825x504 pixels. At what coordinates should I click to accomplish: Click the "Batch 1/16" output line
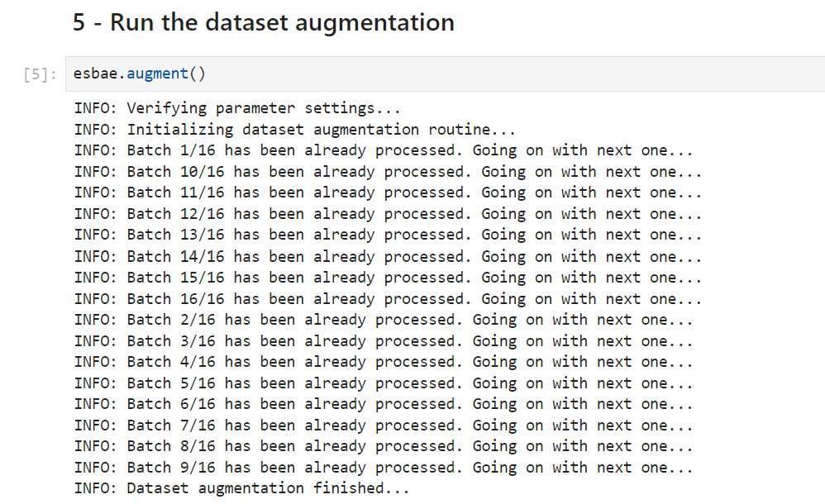click(x=384, y=150)
